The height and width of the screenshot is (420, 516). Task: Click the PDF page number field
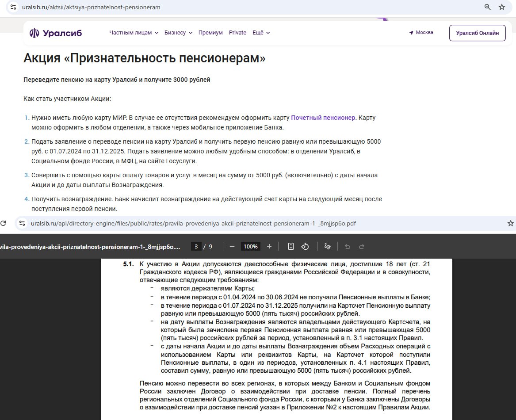(196, 247)
